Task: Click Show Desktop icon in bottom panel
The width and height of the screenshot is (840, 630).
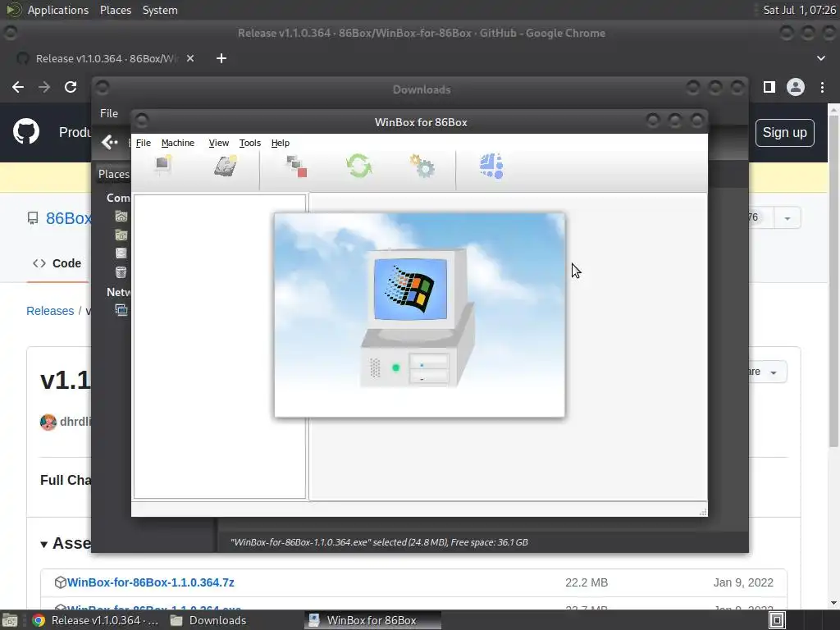Action: pyautogui.click(x=10, y=620)
